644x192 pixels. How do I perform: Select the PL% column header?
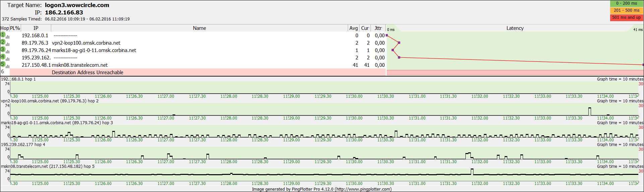[15, 28]
